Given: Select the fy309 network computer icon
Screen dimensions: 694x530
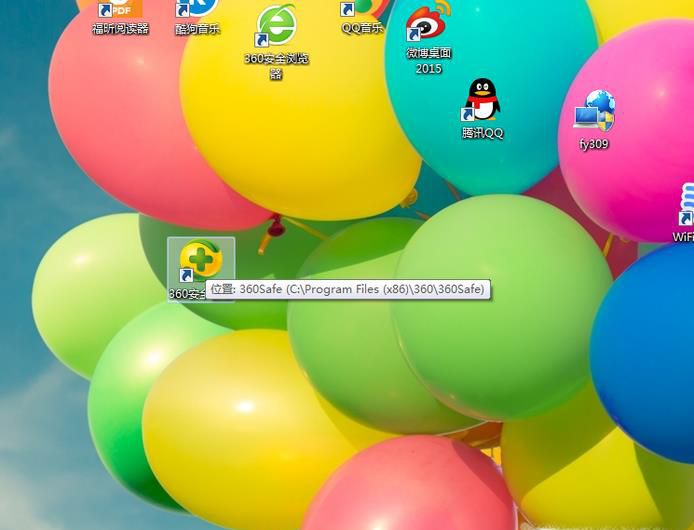Looking at the screenshot, I should (x=594, y=111).
